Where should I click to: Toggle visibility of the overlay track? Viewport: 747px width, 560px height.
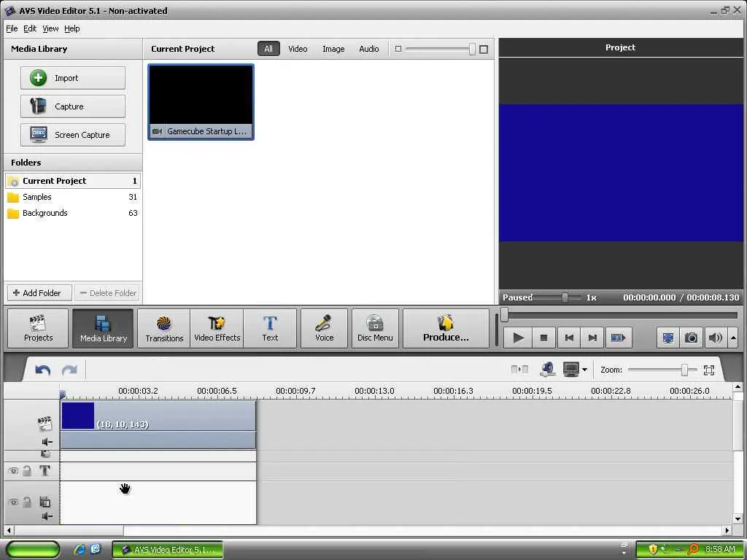13,502
